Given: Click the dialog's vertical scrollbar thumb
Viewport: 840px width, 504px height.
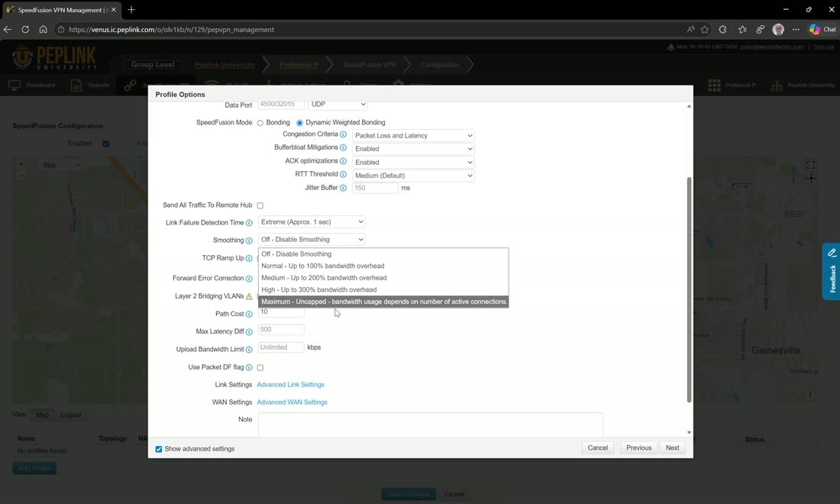Looking at the screenshot, I should tap(689, 289).
